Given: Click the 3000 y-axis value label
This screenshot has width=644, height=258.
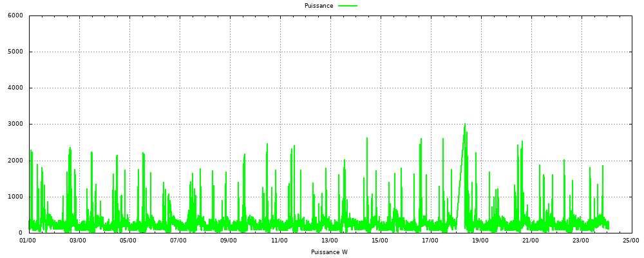Looking at the screenshot, I should coord(15,124).
